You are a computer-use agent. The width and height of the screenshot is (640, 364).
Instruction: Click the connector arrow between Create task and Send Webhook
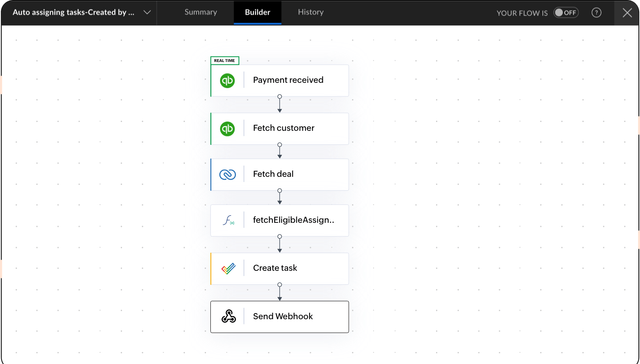coord(280,292)
